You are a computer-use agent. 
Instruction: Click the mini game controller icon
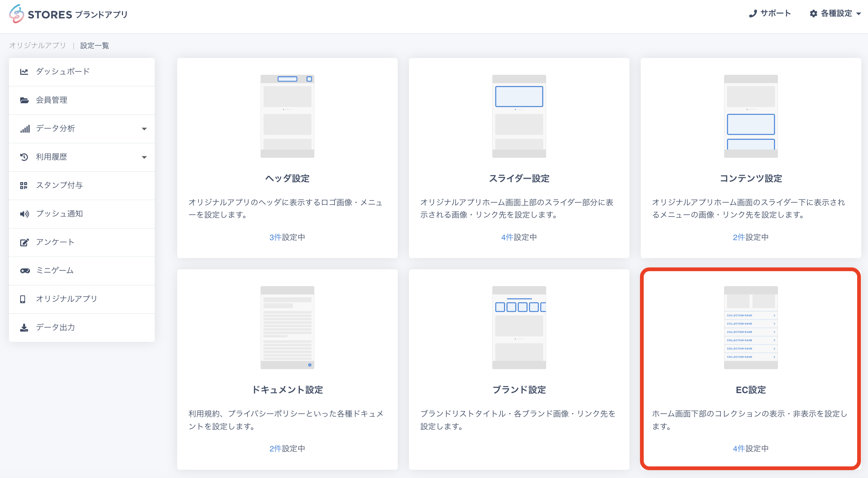[25, 271]
